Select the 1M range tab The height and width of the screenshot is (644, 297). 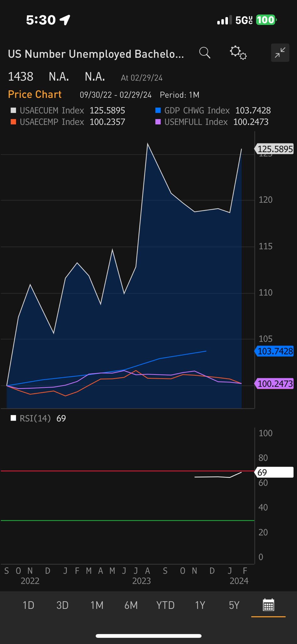(97, 605)
